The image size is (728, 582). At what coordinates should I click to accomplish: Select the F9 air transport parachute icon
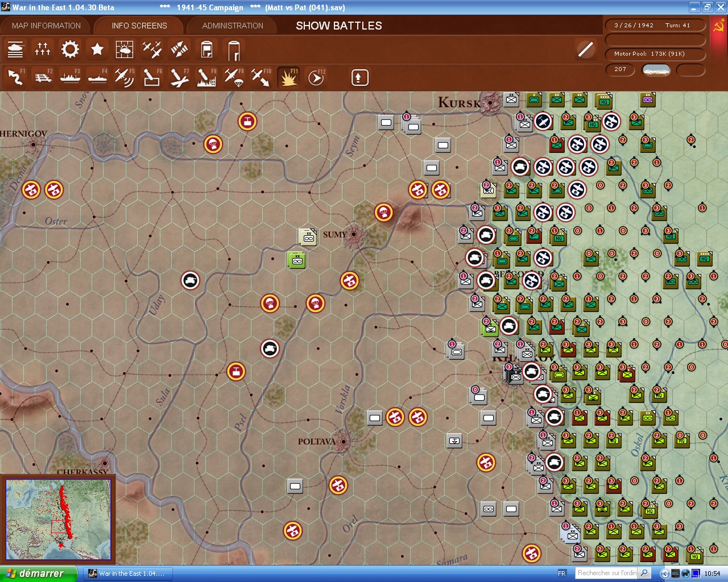234,77
